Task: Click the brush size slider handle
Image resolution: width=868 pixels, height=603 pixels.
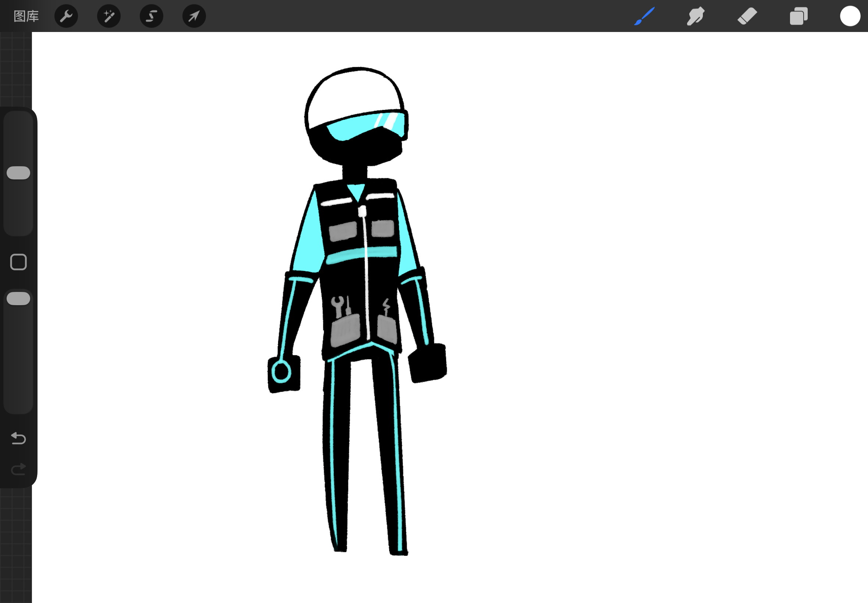Action: point(18,173)
